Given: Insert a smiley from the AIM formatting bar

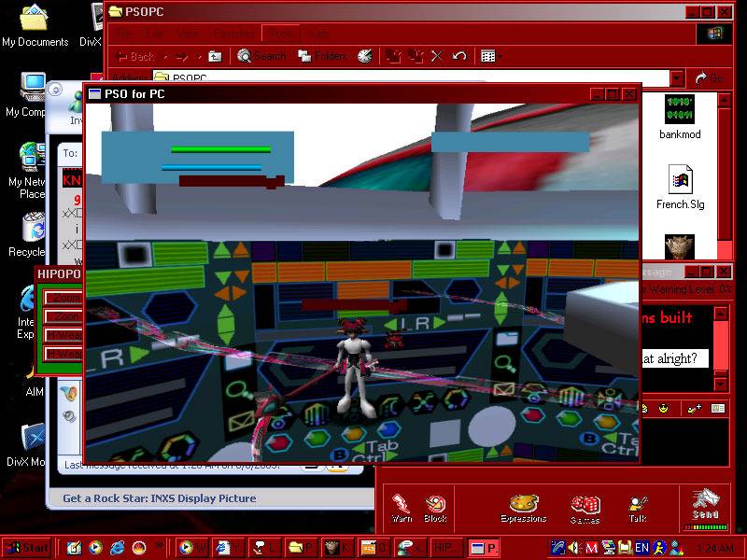Looking at the screenshot, I should [x=664, y=409].
